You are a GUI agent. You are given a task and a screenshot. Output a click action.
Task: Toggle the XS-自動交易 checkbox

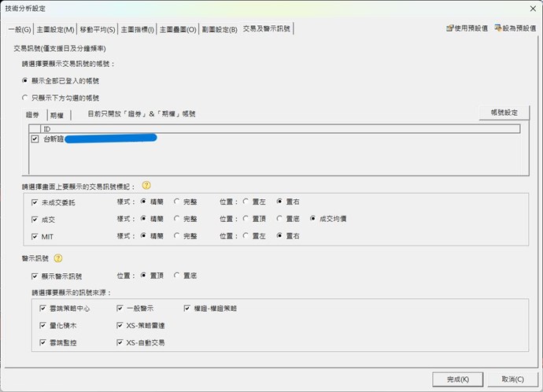coord(120,342)
